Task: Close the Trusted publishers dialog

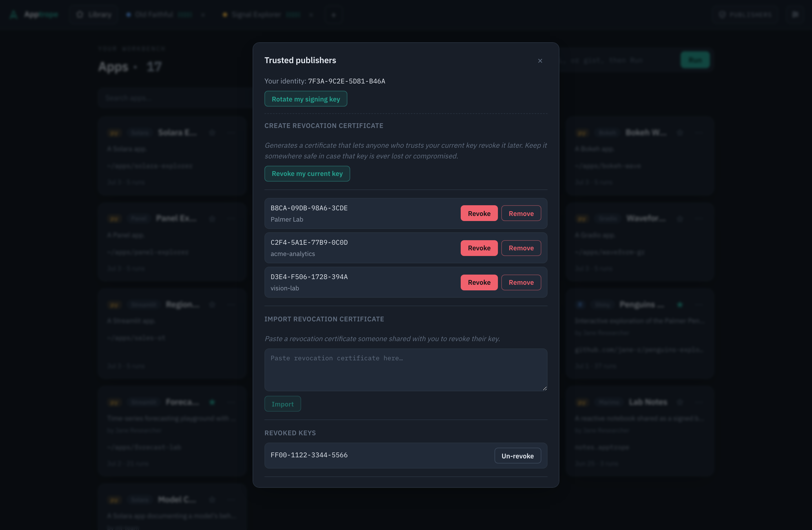Action: [540, 61]
